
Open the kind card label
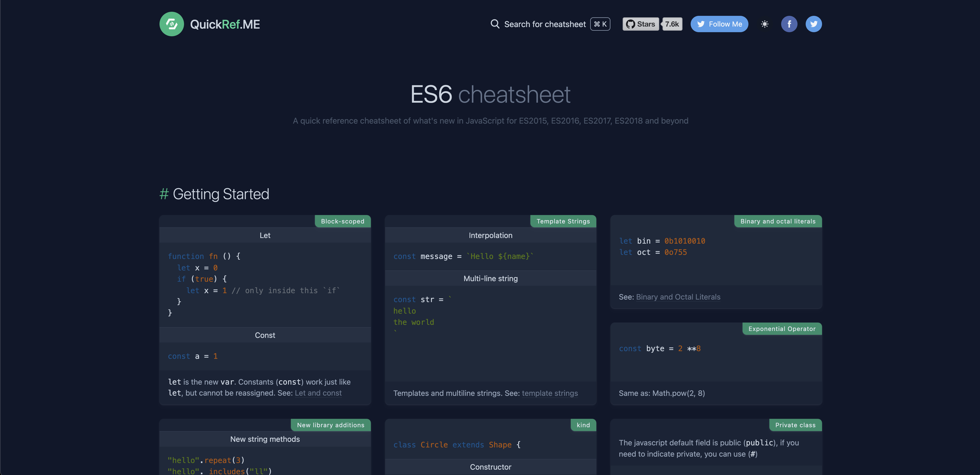point(583,425)
